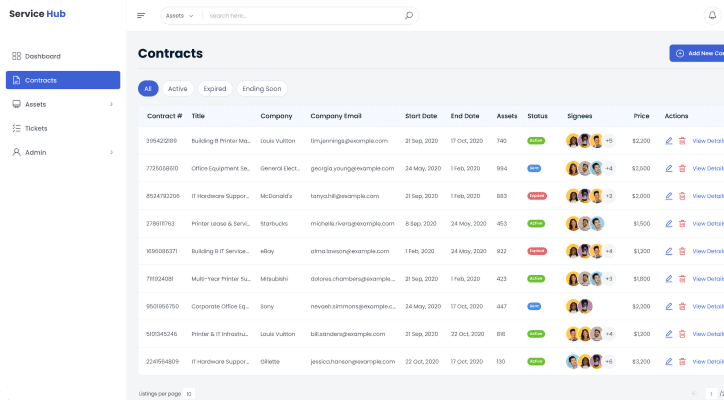The height and width of the screenshot is (400, 724).
Task: Expand the Assets sidebar submenu
Action: pyautogui.click(x=111, y=104)
